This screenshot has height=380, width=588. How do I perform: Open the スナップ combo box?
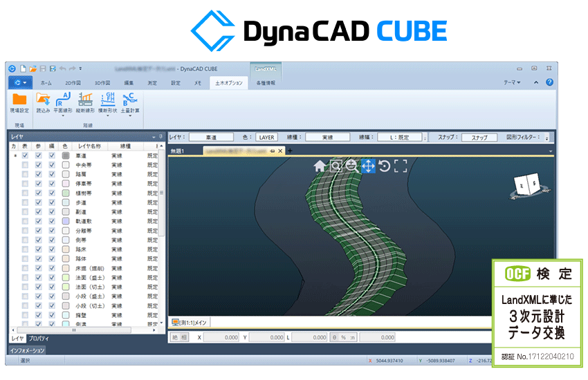479,137
